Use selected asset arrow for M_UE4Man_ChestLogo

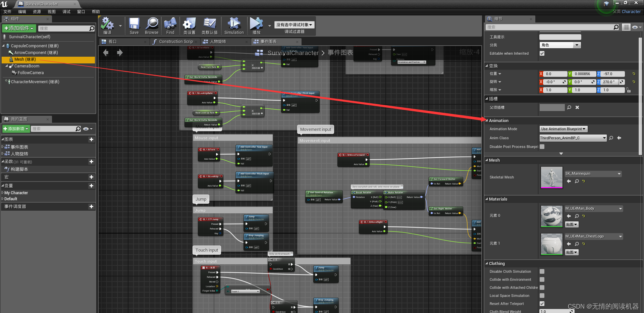click(569, 244)
